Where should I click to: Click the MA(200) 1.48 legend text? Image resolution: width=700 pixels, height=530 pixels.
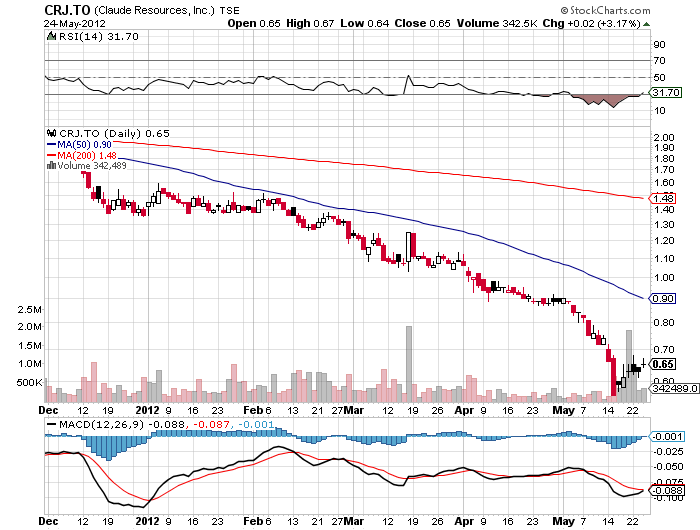click(x=87, y=155)
